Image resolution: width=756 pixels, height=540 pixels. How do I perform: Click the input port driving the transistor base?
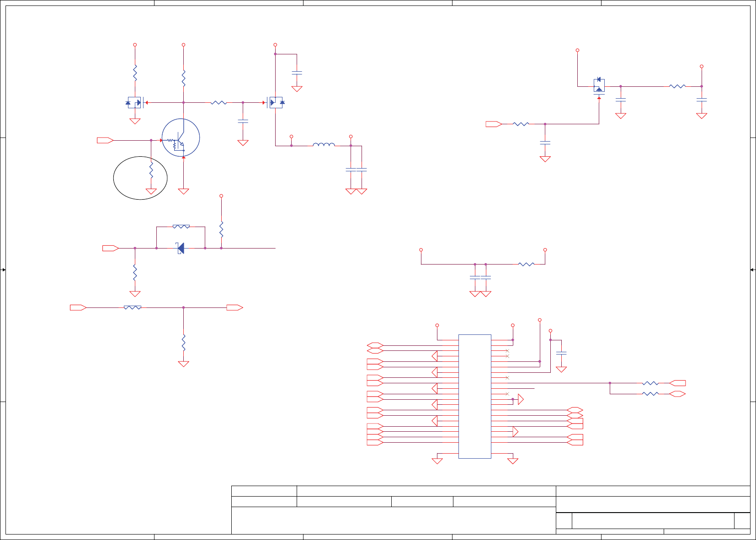[105, 140]
